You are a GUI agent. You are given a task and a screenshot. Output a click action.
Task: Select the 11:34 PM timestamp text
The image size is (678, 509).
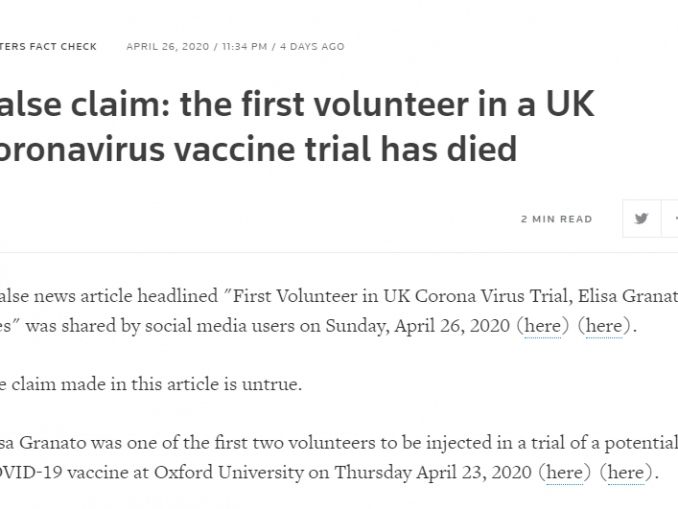(x=245, y=46)
